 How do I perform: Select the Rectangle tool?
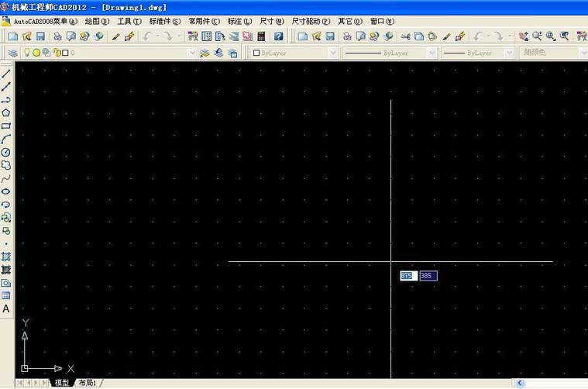pos(6,126)
